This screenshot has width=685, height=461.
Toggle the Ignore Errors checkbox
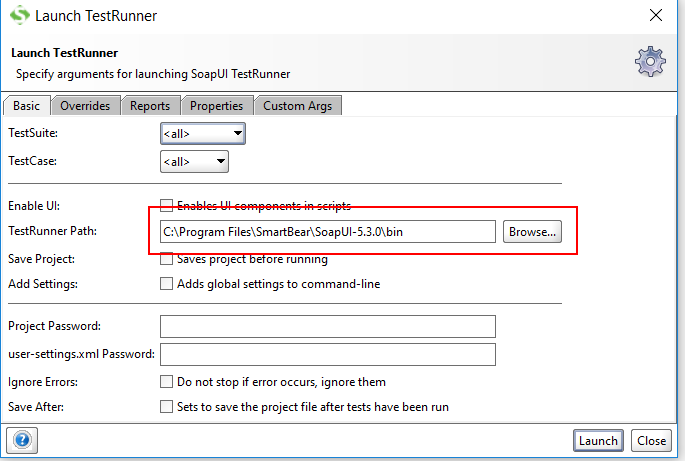[x=166, y=381]
